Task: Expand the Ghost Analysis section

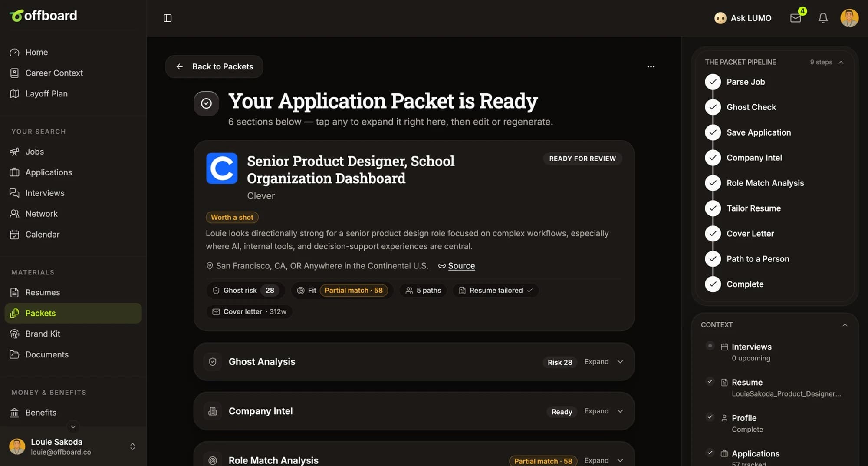Action: coord(604,362)
